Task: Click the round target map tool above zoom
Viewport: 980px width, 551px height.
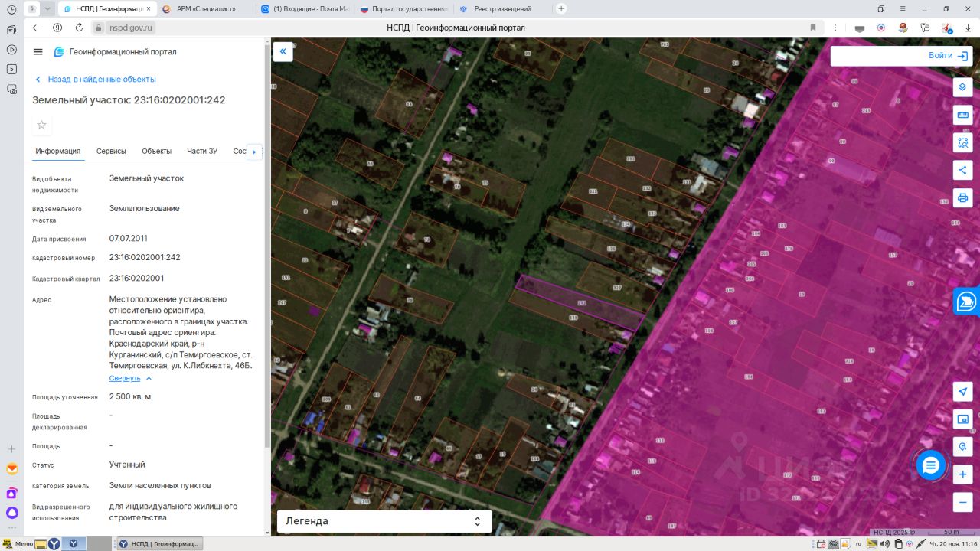Action: point(962,446)
